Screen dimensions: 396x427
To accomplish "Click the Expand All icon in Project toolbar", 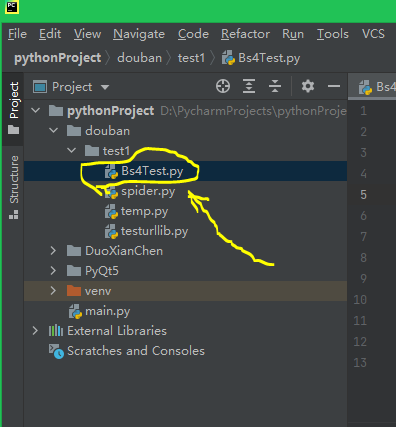I will click(x=249, y=86).
